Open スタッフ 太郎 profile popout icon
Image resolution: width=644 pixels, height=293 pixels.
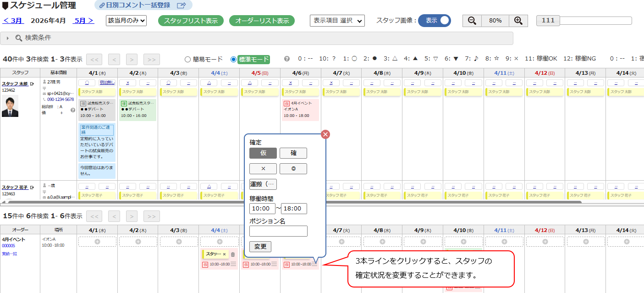pyautogui.click(x=32, y=84)
